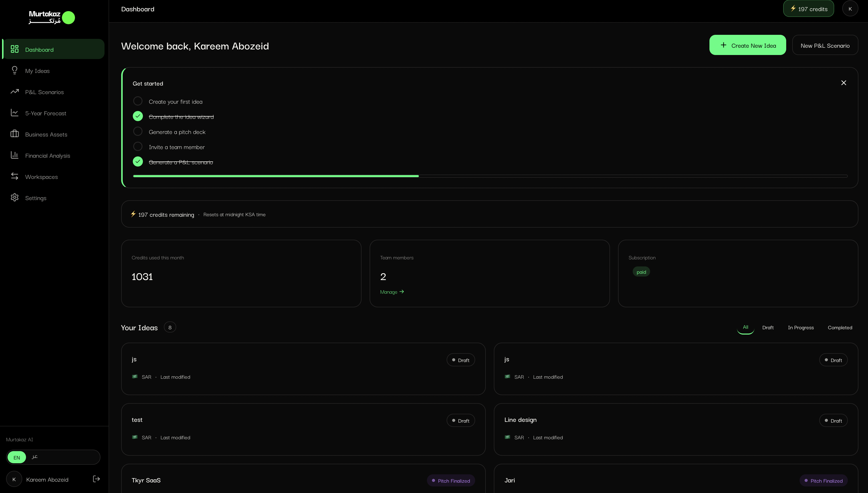This screenshot has height=493, width=868.
Task: Click the Create New Idea button
Action: (747, 45)
